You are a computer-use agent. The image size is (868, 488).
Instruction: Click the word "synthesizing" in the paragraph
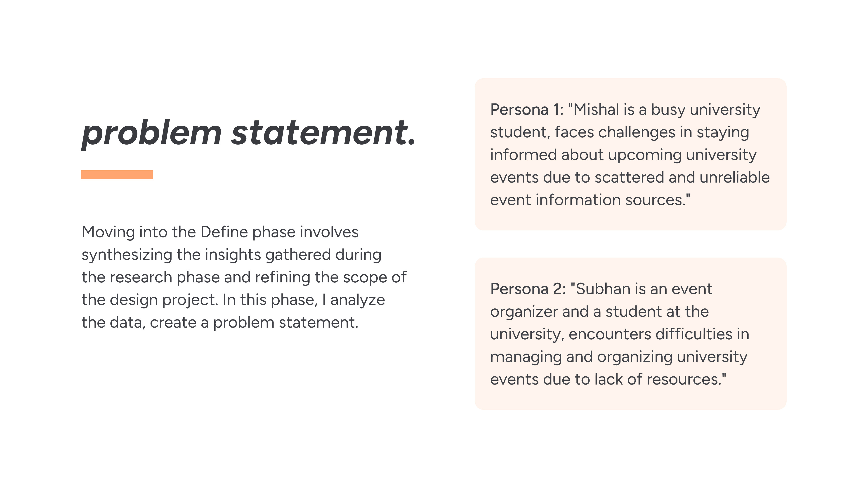point(127,255)
